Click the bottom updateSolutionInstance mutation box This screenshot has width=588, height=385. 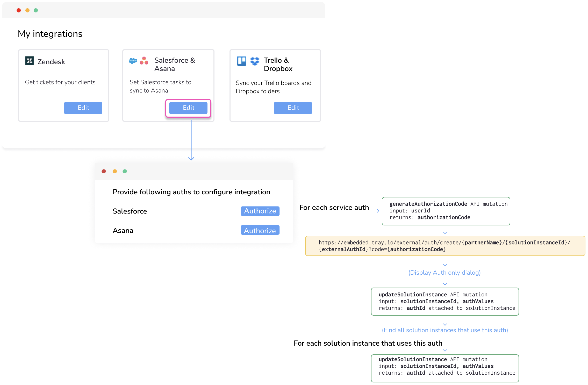click(445, 368)
